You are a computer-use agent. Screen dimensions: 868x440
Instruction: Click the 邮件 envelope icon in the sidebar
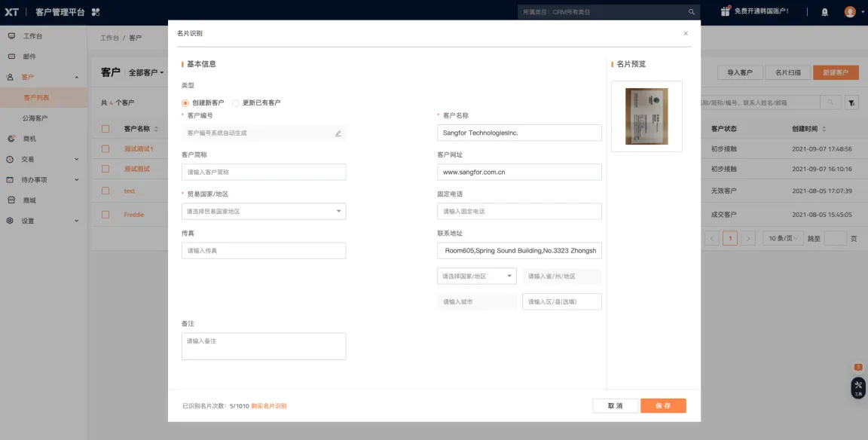tap(11, 57)
